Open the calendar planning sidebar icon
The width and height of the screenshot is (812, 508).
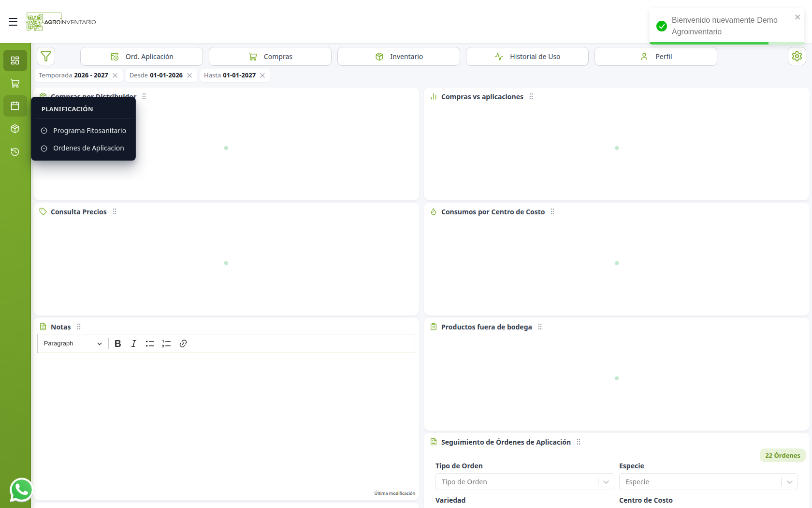coord(15,106)
